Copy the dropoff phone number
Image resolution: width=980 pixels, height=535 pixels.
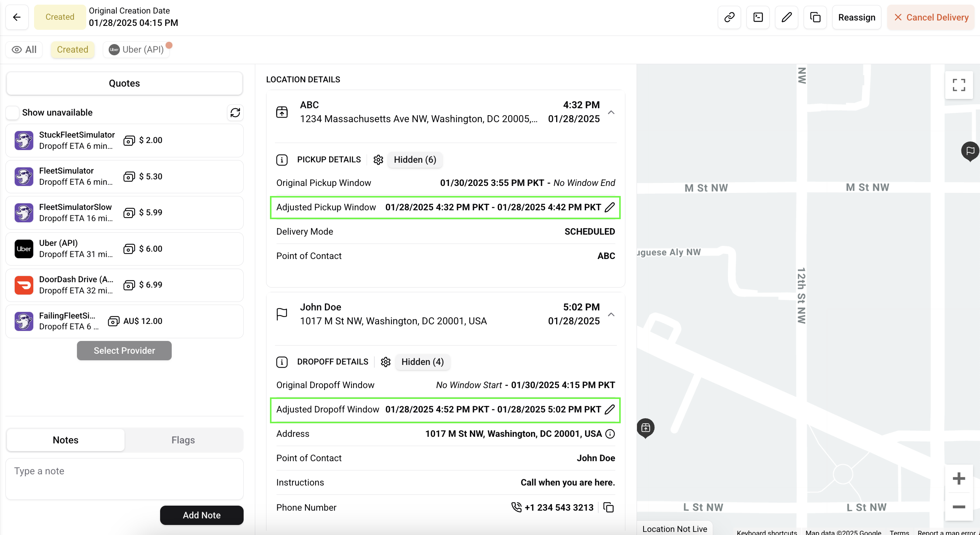pos(609,508)
